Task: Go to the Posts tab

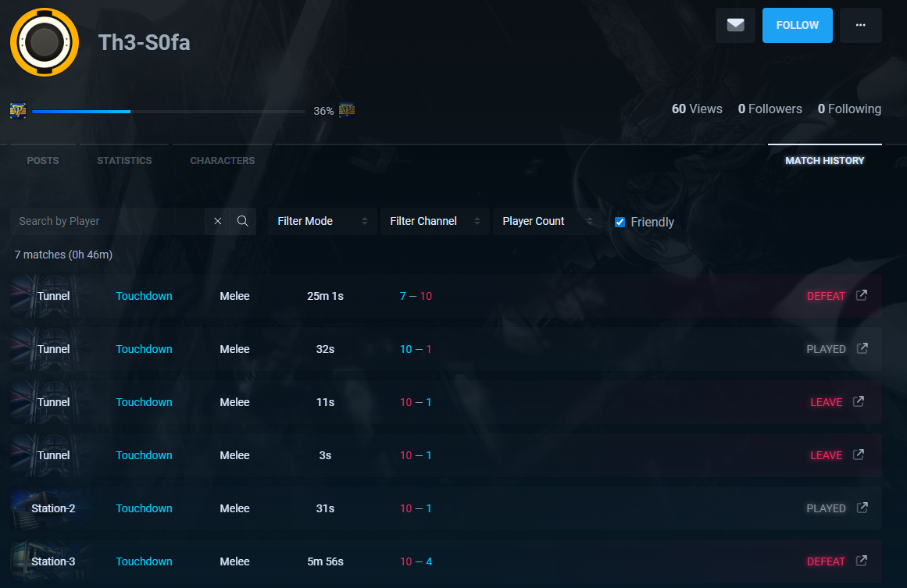Action: pos(43,160)
